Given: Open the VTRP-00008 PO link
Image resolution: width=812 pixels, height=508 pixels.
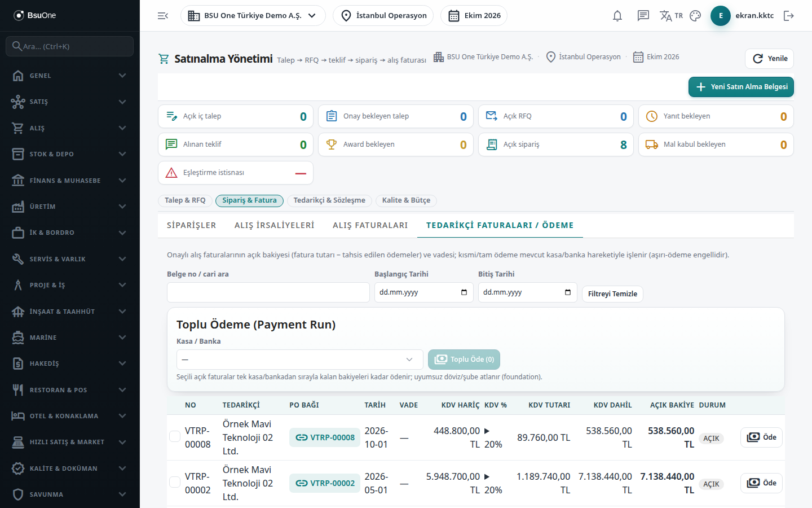Looking at the screenshot, I should (325, 437).
